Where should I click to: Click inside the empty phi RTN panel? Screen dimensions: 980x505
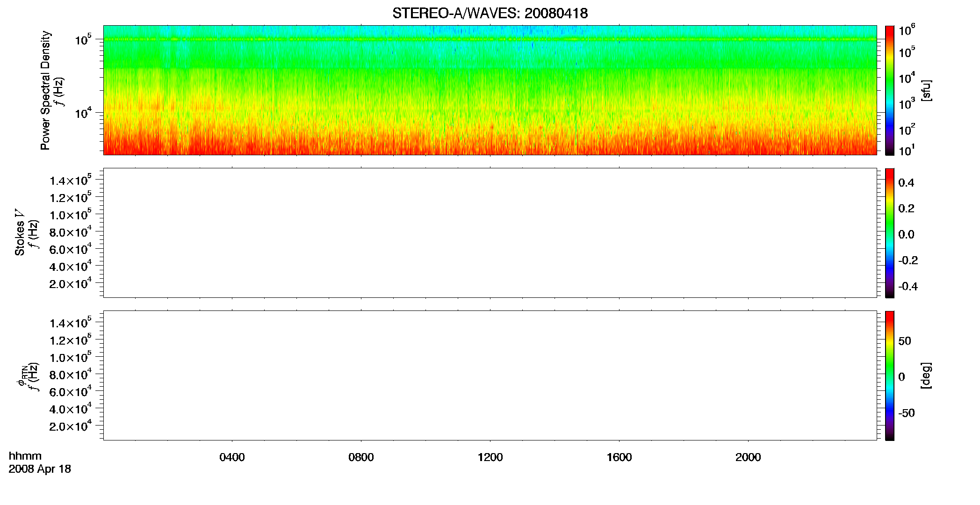tap(490, 375)
